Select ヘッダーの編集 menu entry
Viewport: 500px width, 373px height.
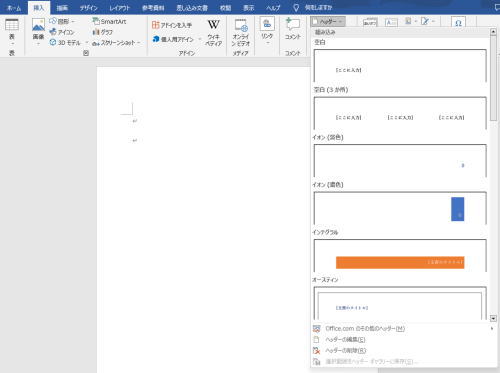(345, 339)
